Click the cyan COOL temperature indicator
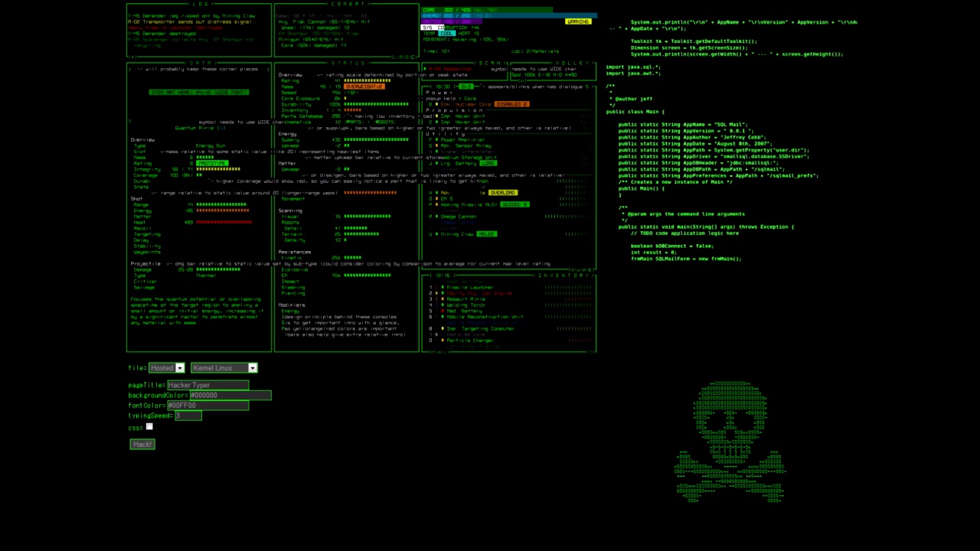Viewport: 980px width, 551px height. click(x=447, y=34)
